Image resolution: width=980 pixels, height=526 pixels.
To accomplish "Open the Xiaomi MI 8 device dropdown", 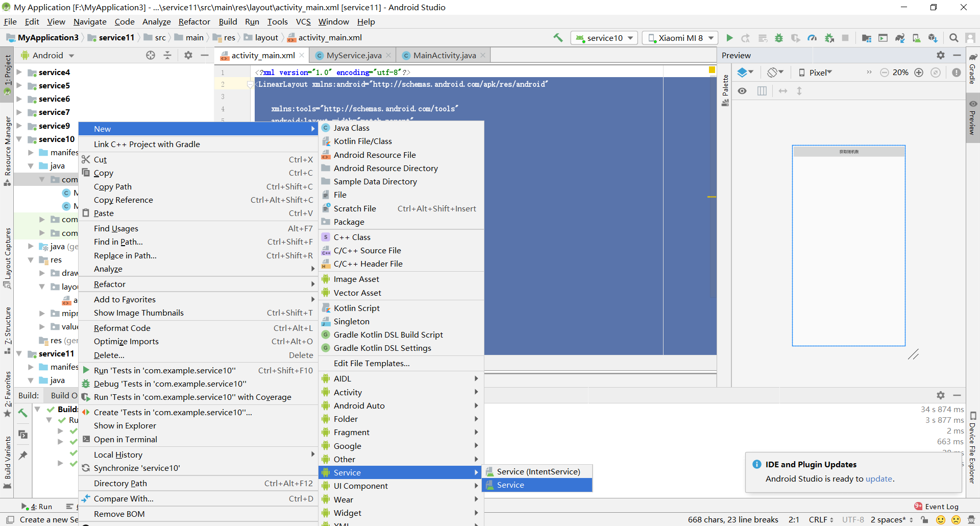I will [x=680, y=38].
